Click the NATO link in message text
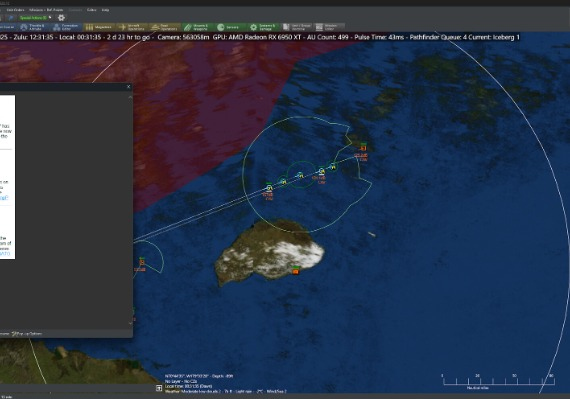Image resolution: width=570 pixels, height=399 pixels. pos(5,253)
